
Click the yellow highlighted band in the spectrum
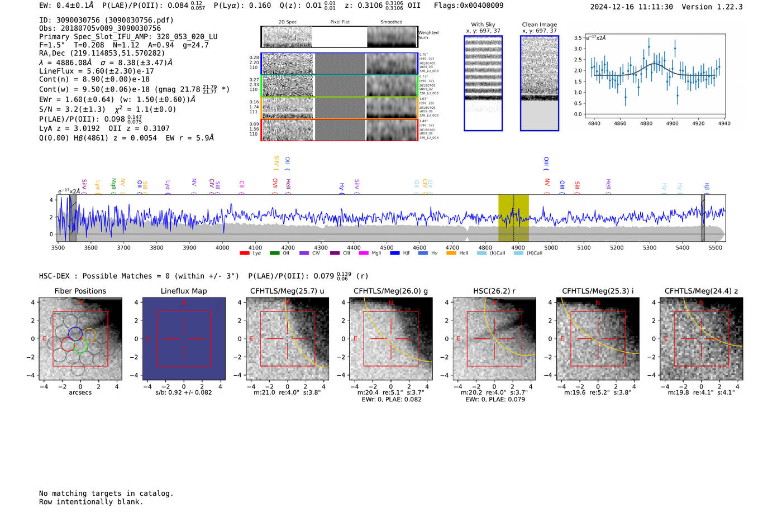tap(513, 218)
